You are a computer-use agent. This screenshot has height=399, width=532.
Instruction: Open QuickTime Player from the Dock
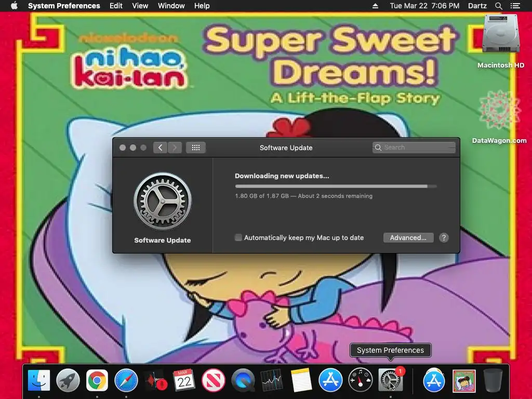tap(243, 380)
